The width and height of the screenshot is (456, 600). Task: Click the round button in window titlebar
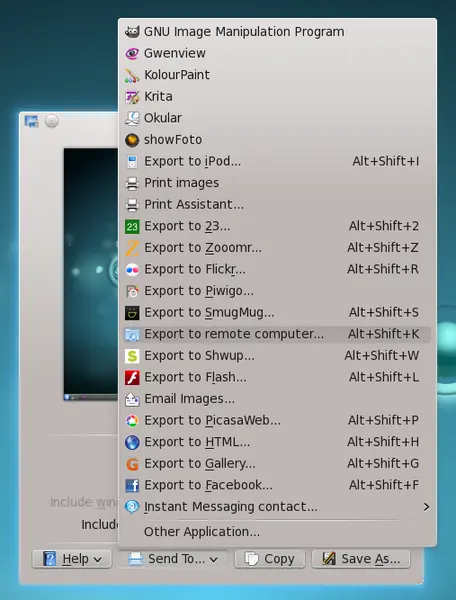click(52, 121)
